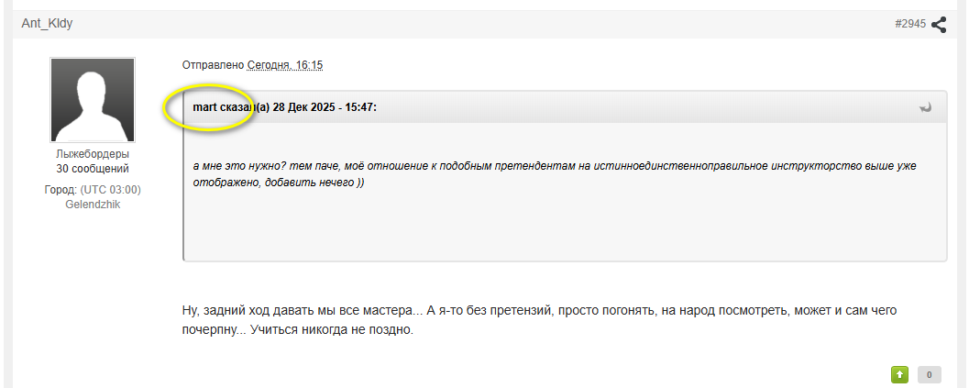
Task: Click the #2945 post number link
Action: 909,24
